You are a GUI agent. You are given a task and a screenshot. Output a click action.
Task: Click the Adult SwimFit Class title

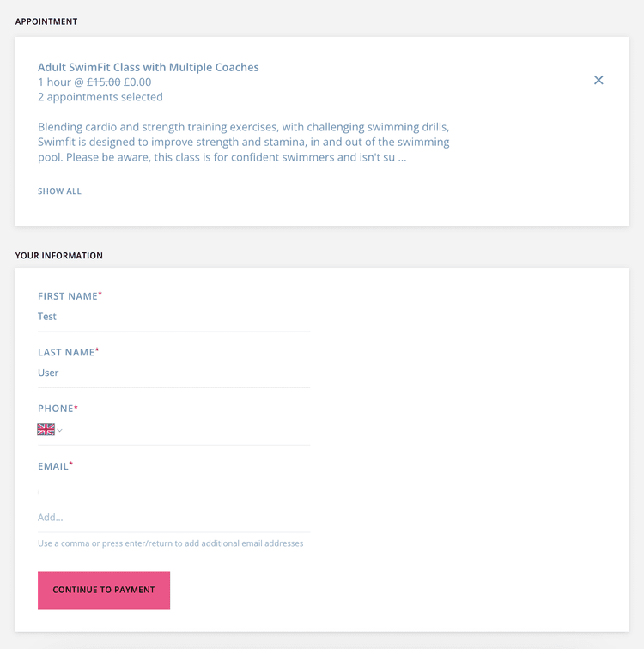tap(149, 67)
